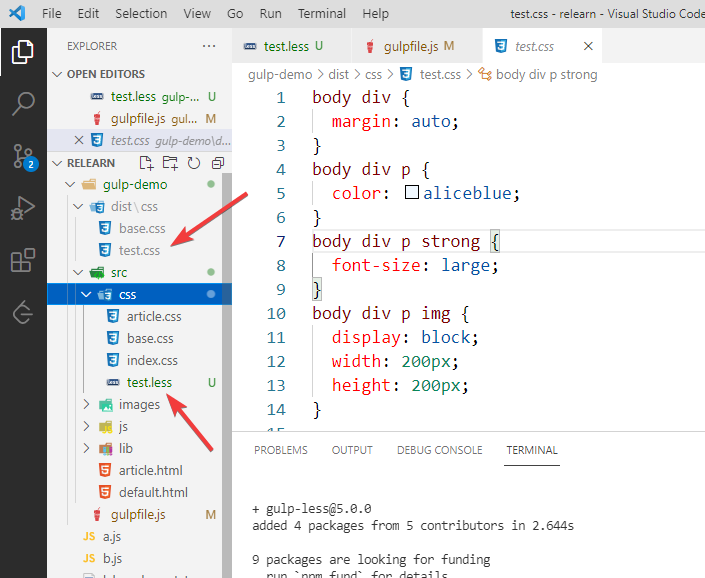Click 'display: block;' code line
The width and height of the screenshot is (705, 578).
tap(405, 337)
